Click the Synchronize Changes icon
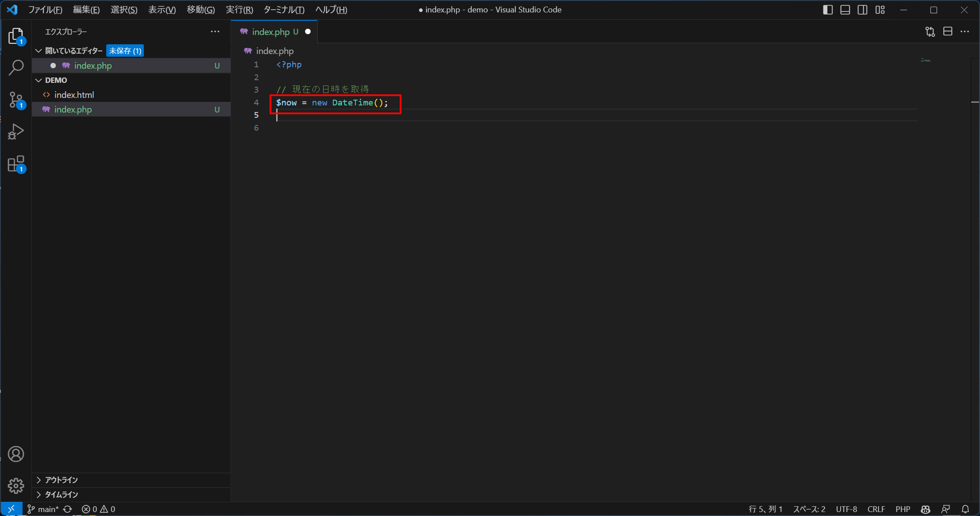This screenshot has width=980, height=516. click(68, 509)
